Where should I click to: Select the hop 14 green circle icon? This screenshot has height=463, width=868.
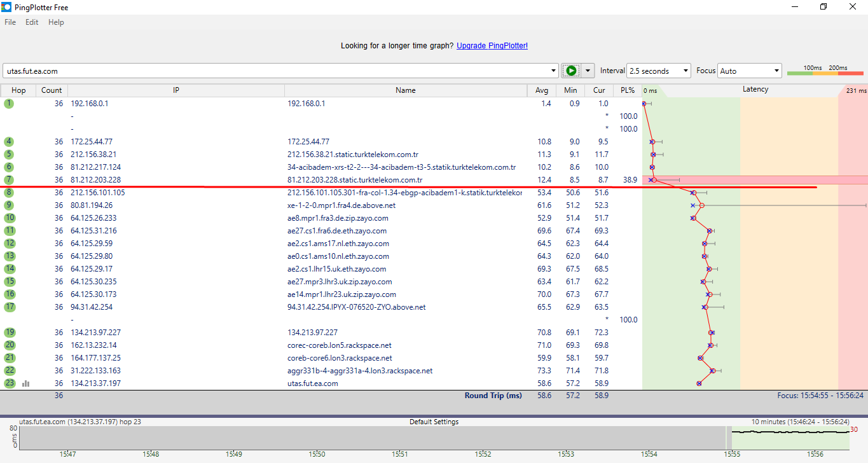click(9, 268)
